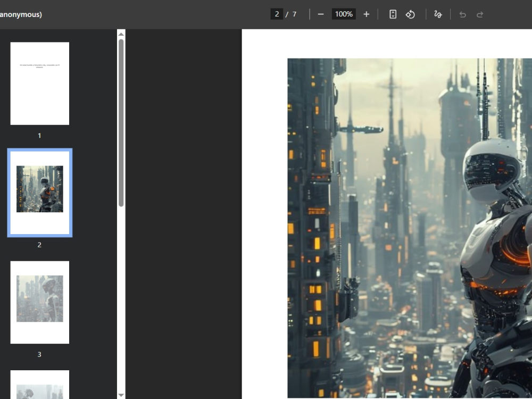Click the redo arrow icon
The width and height of the screenshot is (532, 399).
(x=480, y=14)
